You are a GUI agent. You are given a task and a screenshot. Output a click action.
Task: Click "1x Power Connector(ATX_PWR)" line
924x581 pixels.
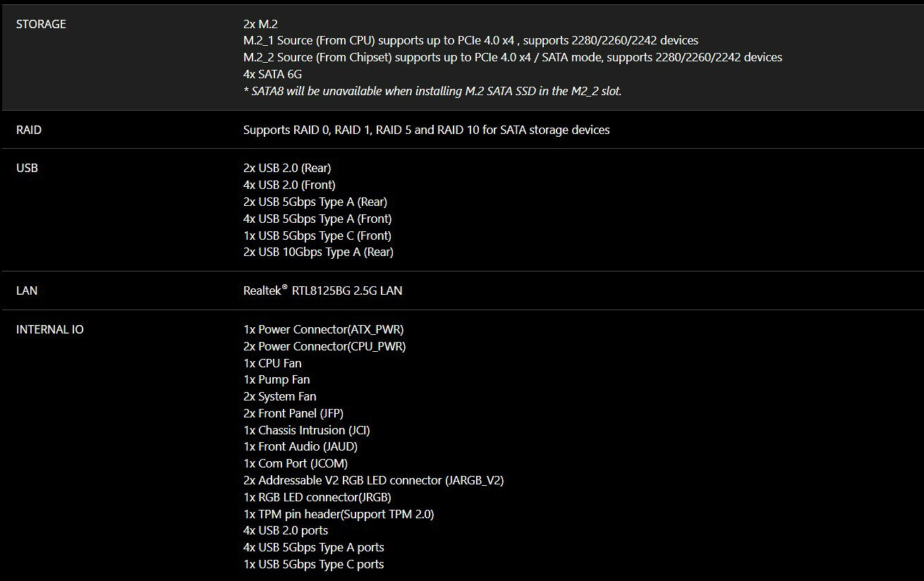pyautogui.click(x=324, y=330)
